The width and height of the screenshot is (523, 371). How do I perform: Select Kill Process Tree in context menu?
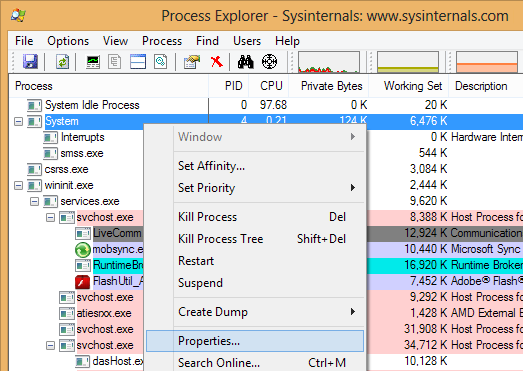255,239
